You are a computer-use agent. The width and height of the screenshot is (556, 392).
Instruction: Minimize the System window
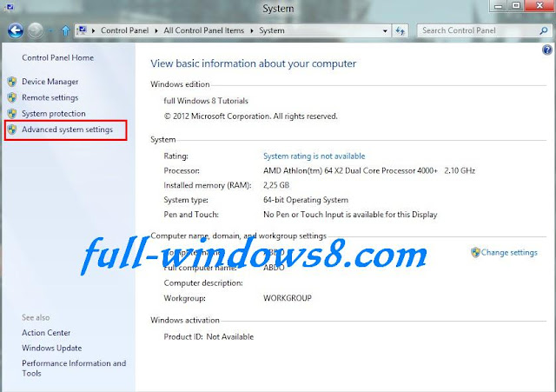[x=498, y=6]
